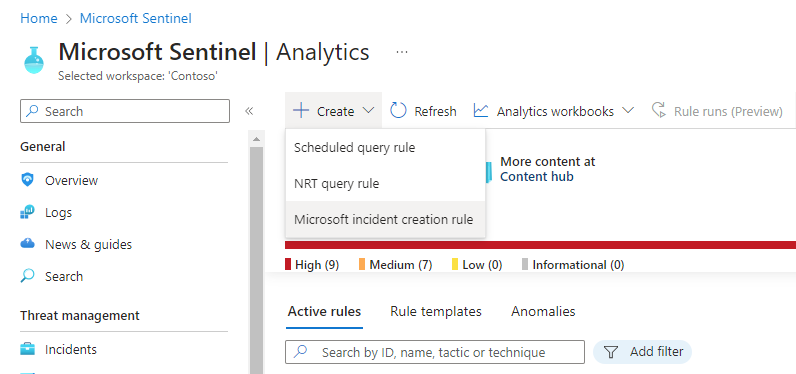Click the Refresh circular arrow icon
Screen dimensions: 796x374
[398, 111]
